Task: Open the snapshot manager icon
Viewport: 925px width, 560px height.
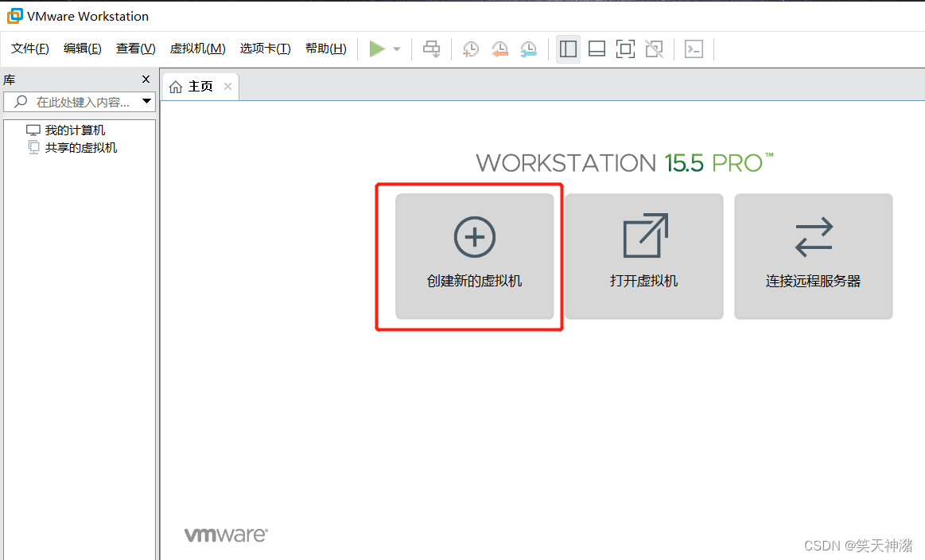Action: (x=529, y=49)
